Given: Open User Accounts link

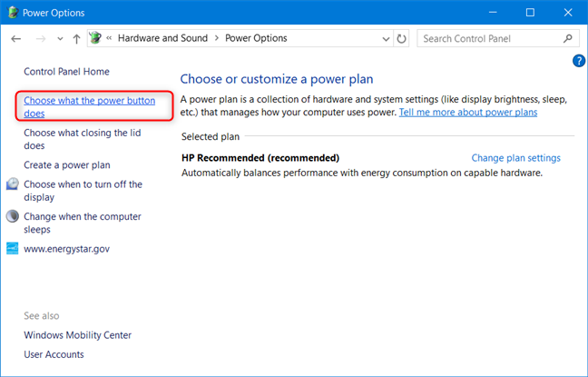Looking at the screenshot, I should 54,354.
